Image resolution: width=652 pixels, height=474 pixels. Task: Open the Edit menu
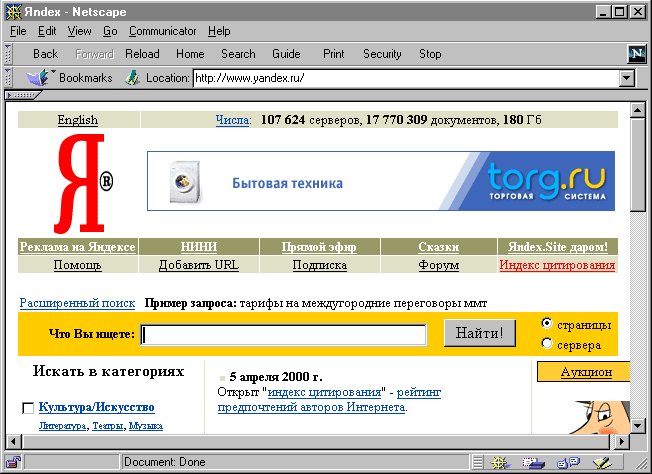(x=47, y=31)
